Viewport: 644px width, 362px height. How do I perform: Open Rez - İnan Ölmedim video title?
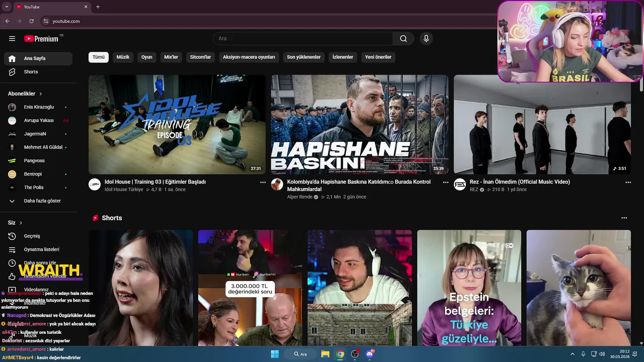(520, 182)
